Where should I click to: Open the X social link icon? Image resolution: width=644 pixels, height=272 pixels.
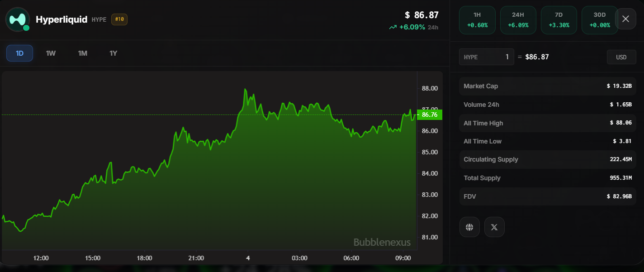click(494, 227)
